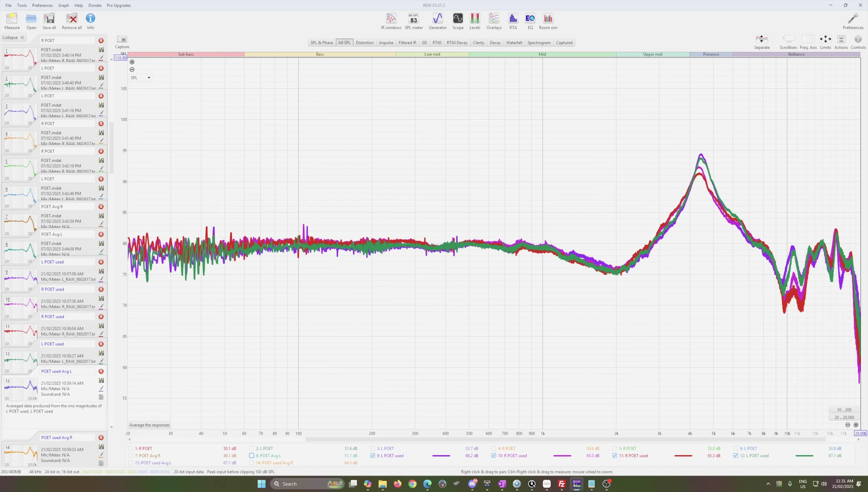868x492 pixels.
Task: Click the 20.00k frequency axis end field
Action: pyautogui.click(x=860, y=433)
